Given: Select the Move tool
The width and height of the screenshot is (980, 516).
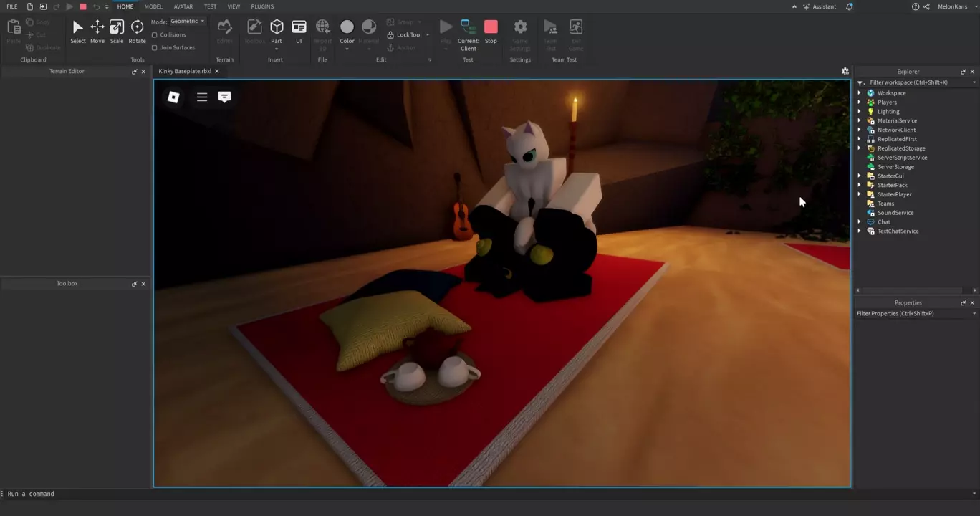Looking at the screenshot, I should 97,32.
